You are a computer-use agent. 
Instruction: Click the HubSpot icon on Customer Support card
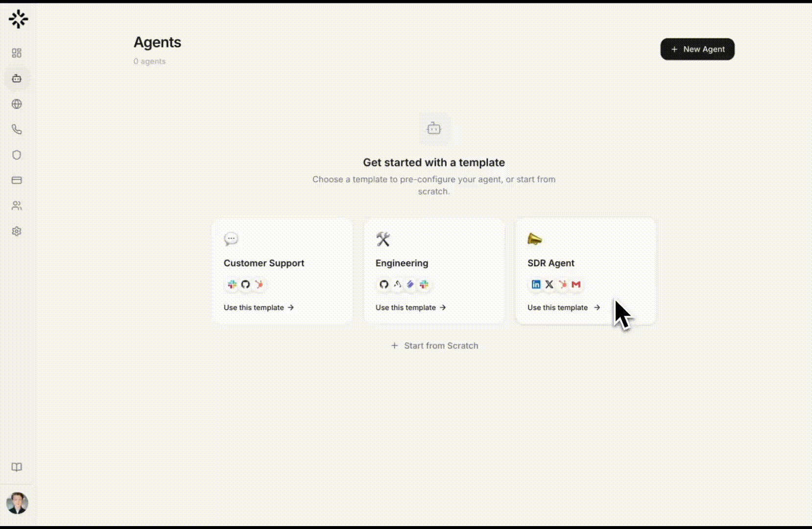pyautogui.click(x=259, y=285)
